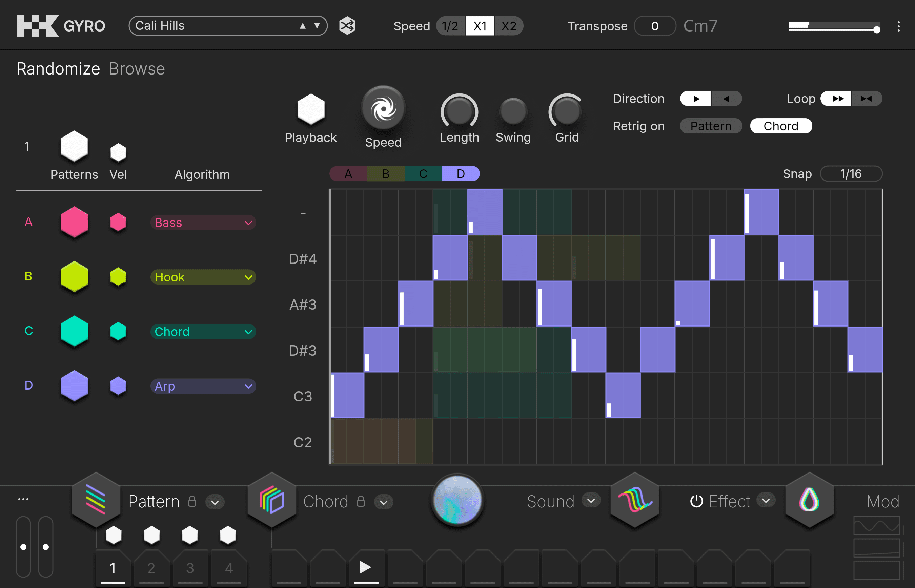Set Retrig on to Pattern
915x588 pixels.
(x=711, y=126)
